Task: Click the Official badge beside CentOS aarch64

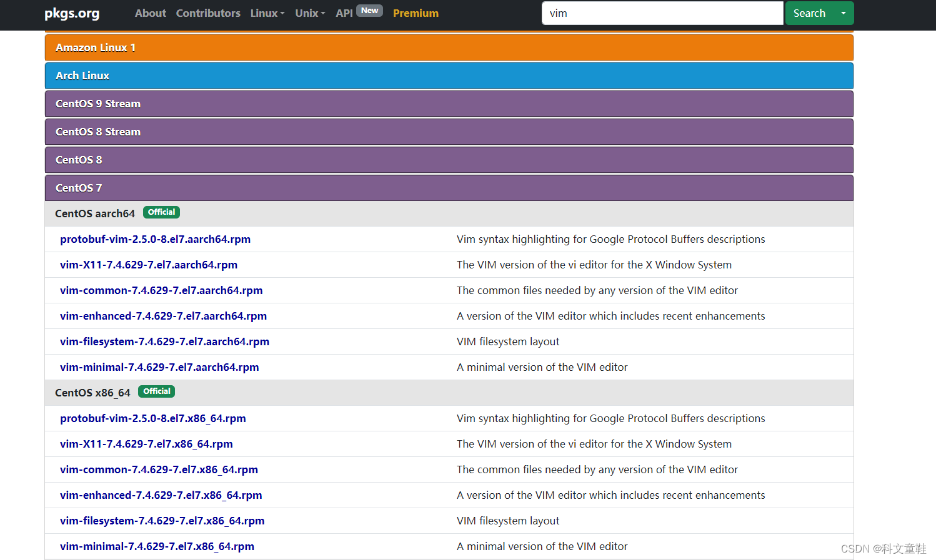Action: point(161,212)
